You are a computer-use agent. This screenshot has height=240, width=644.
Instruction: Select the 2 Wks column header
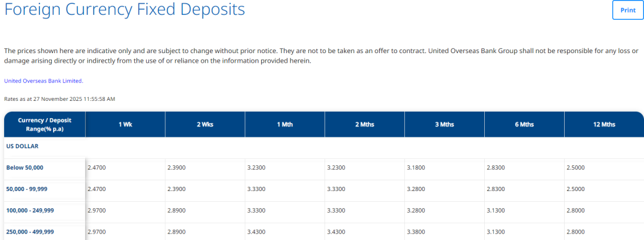(205, 124)
